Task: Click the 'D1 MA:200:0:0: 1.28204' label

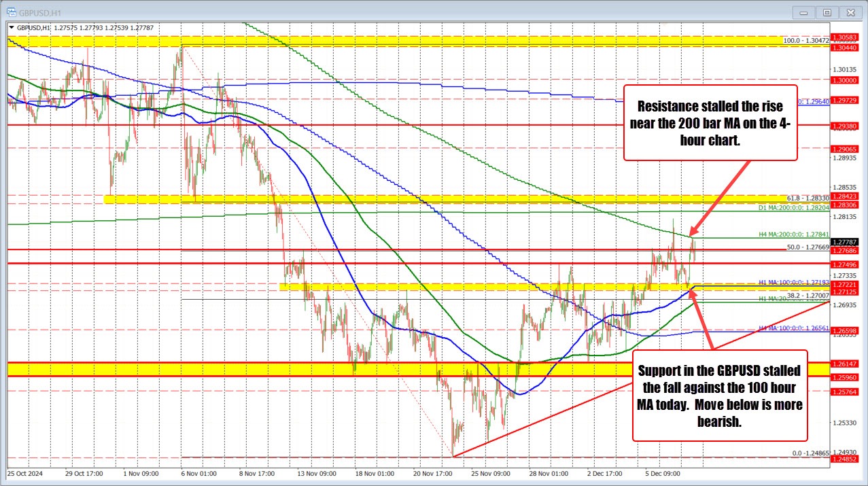Action: [794, 207]
